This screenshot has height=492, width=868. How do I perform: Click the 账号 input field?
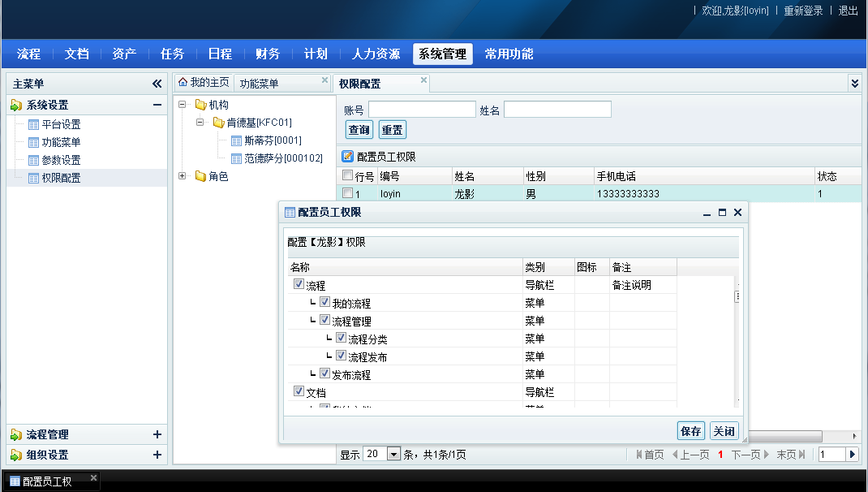pyautogui.click(x=422, y=110)
